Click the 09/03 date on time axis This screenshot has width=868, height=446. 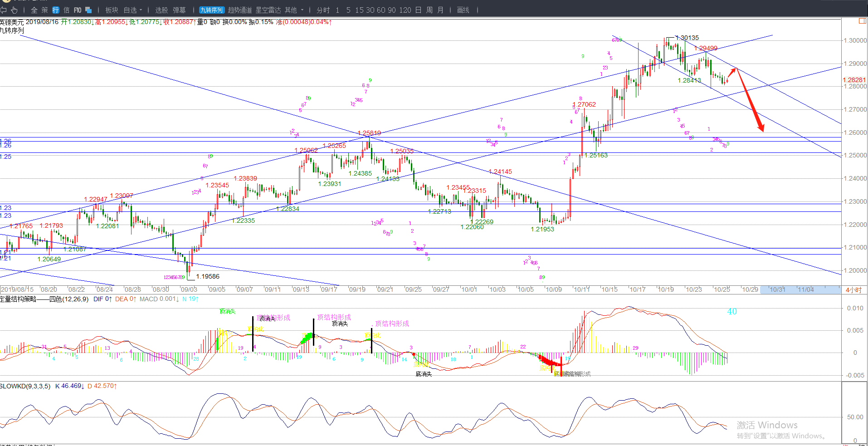[189, 289]
